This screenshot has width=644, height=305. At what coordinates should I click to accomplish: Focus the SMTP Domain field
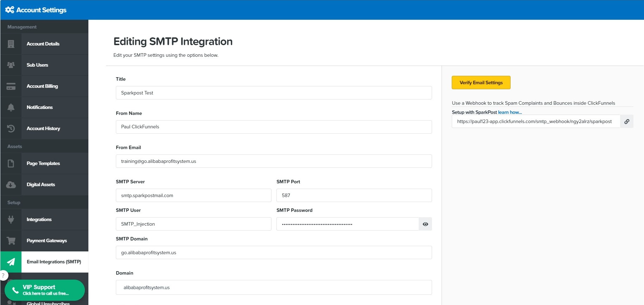click(x=274, y=252)
